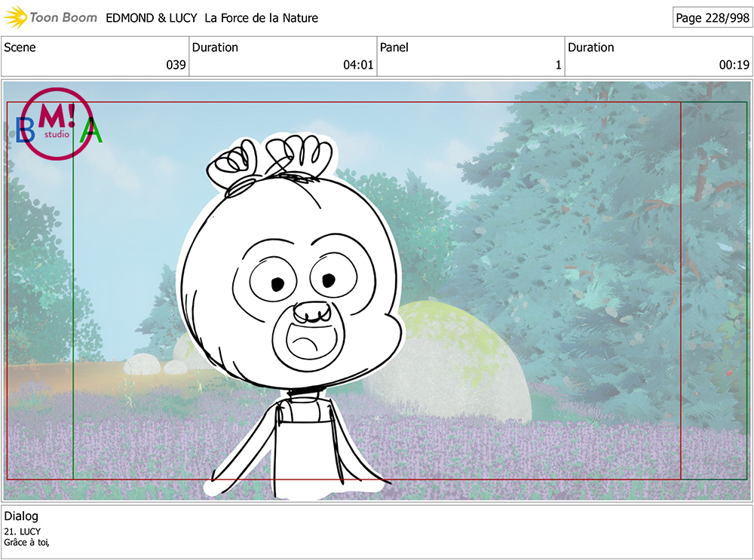Click the "Scene" header label

pyautogui.click(x=20, y=47)
